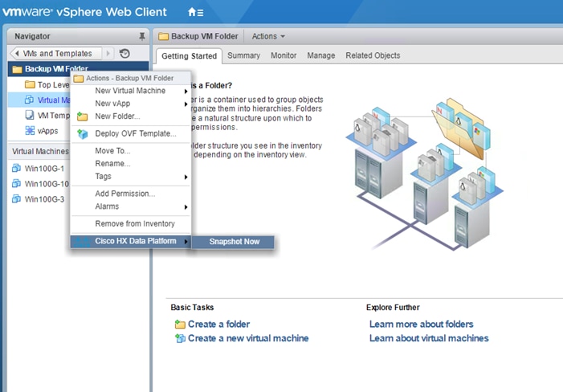563x392 pixels.
Task: Select the Win100G-3 row
Action: [x=39, y=199]
